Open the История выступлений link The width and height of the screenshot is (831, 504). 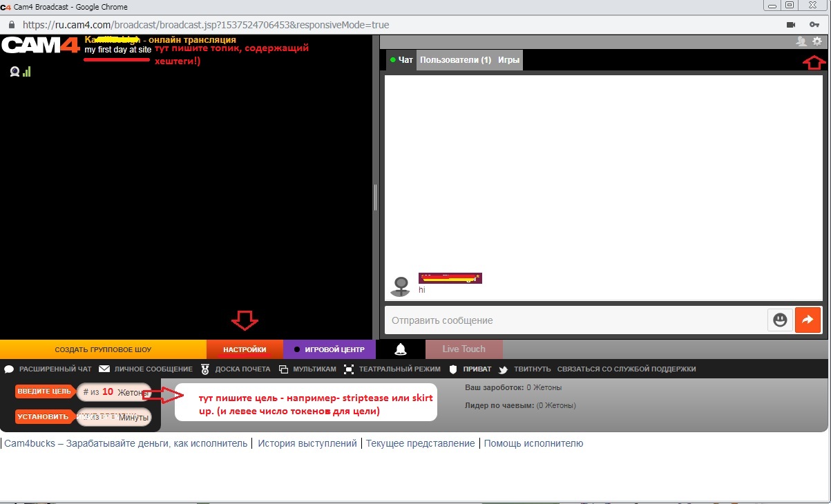point(307,444)
